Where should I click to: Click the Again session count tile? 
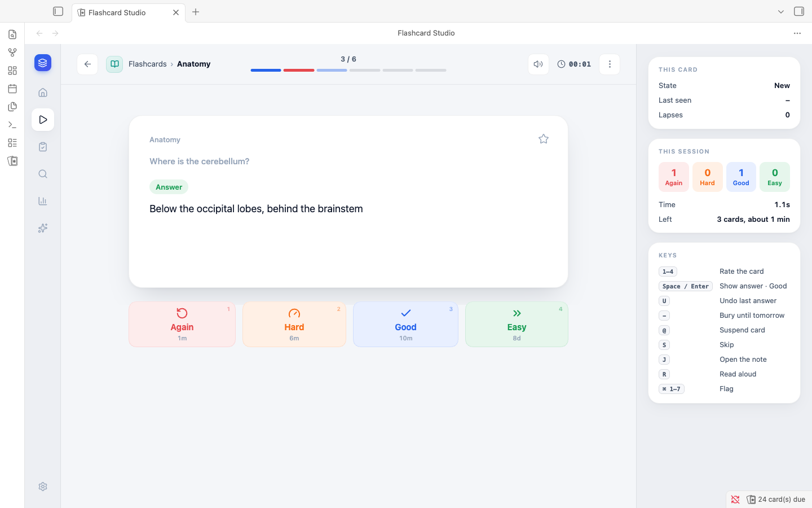[x=674, y=177]
